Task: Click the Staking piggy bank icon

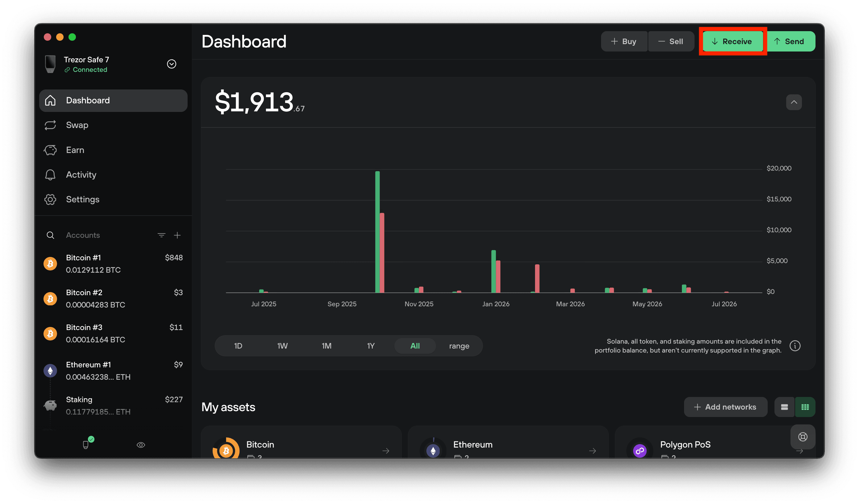Action: [50, 406]
